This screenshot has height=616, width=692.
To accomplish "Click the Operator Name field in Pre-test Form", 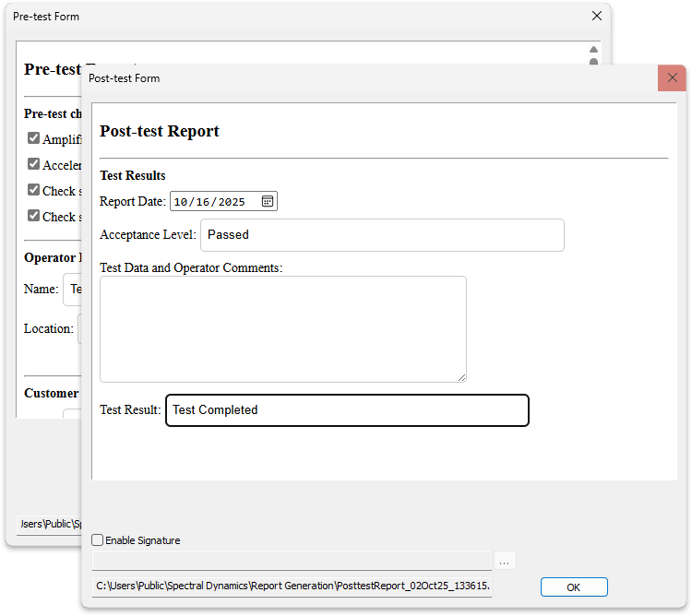I will point(72,290).
